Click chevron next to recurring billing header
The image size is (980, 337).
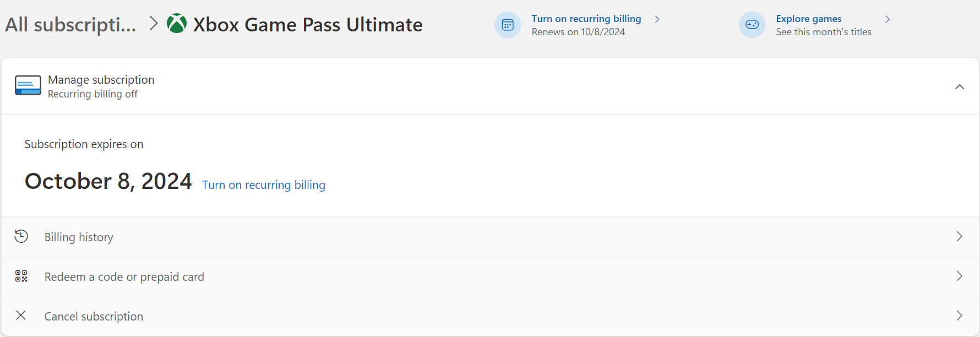657,19
